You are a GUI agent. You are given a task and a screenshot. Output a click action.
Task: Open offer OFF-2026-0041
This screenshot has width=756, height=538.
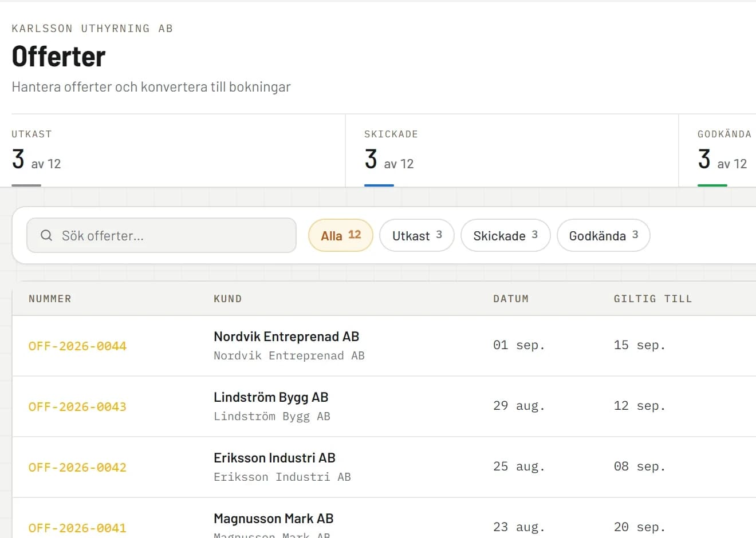77,528
